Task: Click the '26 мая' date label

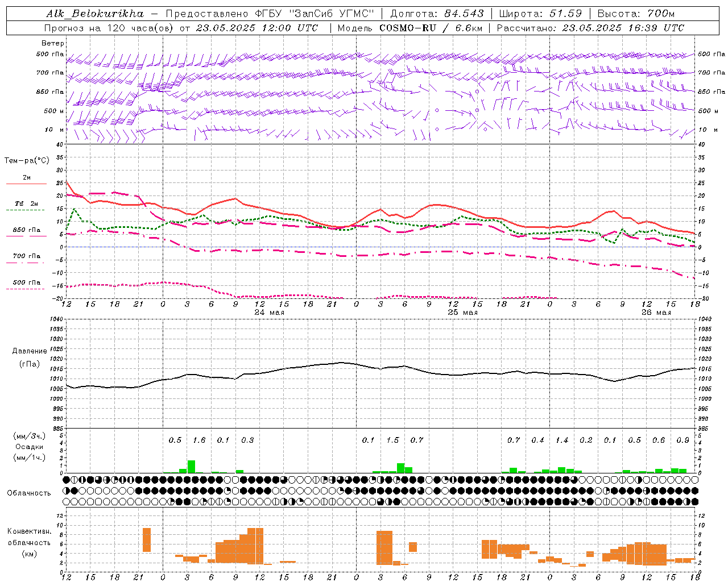Action: click(656, 313)
